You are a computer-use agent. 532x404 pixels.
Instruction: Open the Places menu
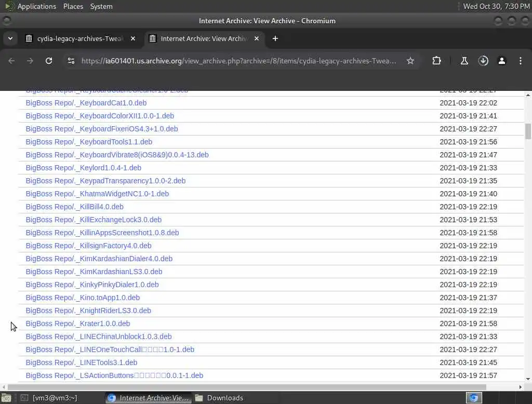click(x=73, y=6)
